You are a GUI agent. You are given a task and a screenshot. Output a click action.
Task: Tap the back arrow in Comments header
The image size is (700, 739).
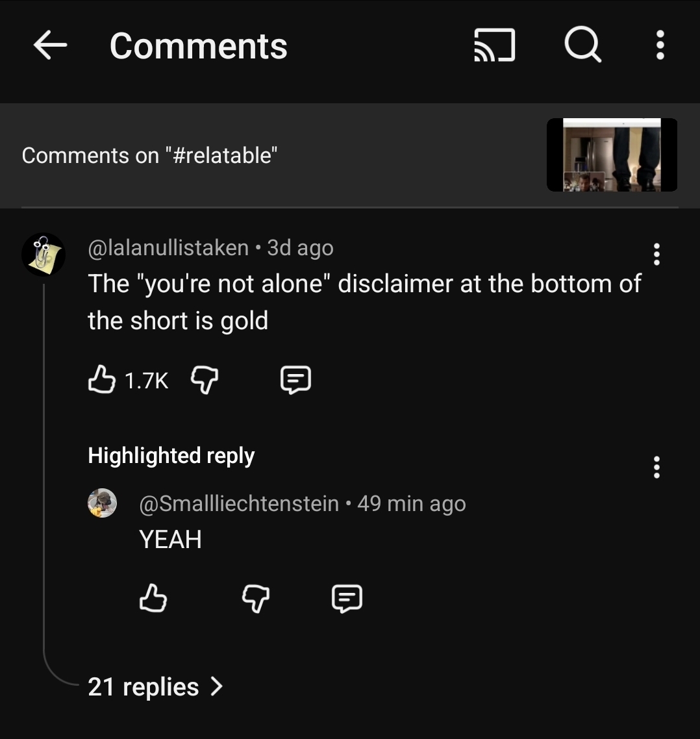tap(50, 46)
